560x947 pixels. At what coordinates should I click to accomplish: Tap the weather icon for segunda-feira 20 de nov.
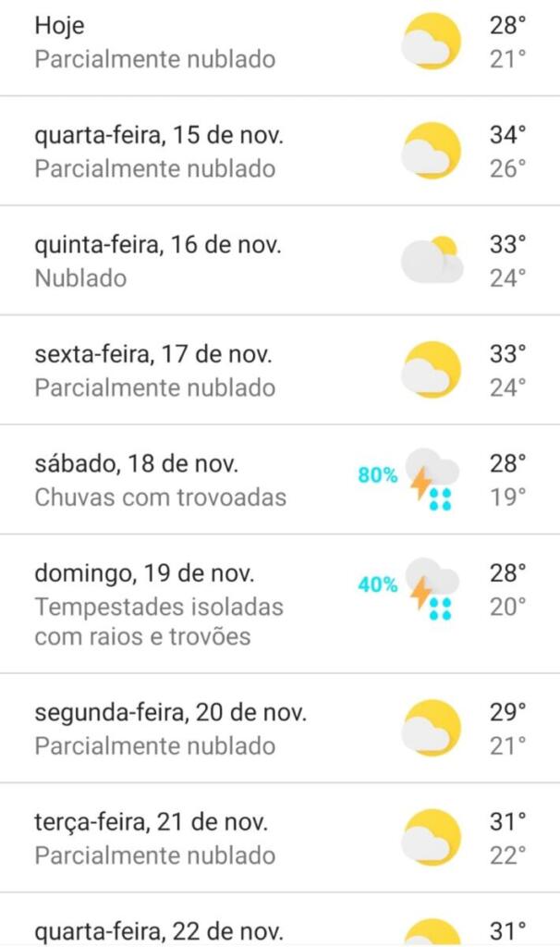pyautogui.click(x=431, y=728)
